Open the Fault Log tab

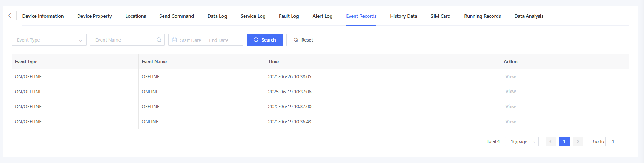point(289,16)
